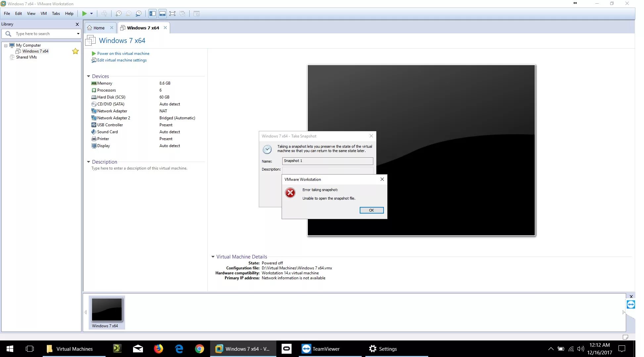Collapse the Devices section
Image resolution: width=644 pixels, height=357 pixels.
pos(89,76)
